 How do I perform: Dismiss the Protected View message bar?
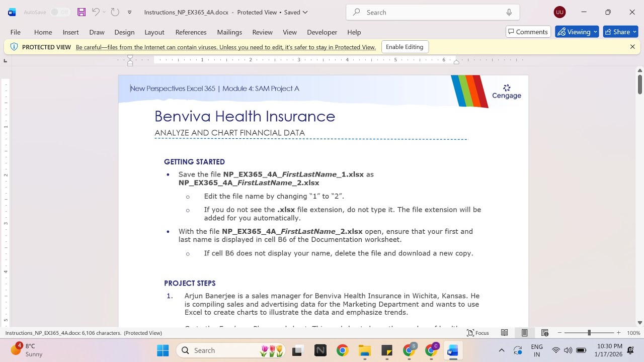(x=632, y=47)
